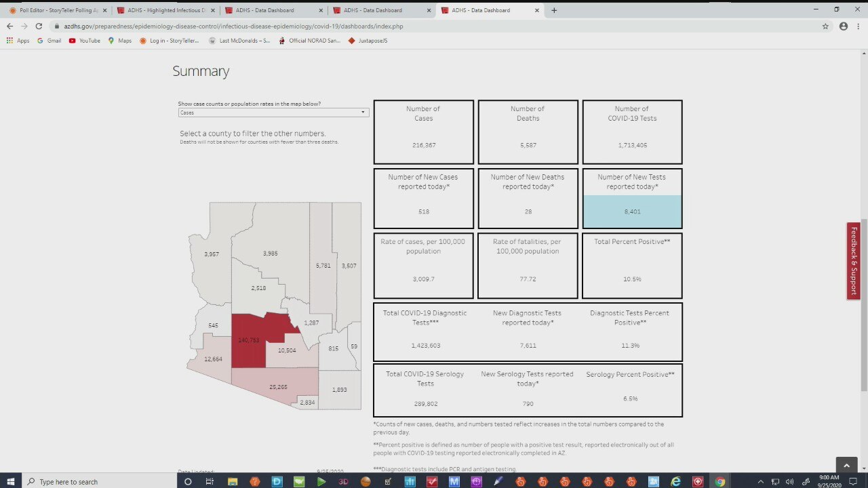Click the highlighted New Tests reported today tile
The width and height of the screenshot is (868, 488).
click(632, 211)
